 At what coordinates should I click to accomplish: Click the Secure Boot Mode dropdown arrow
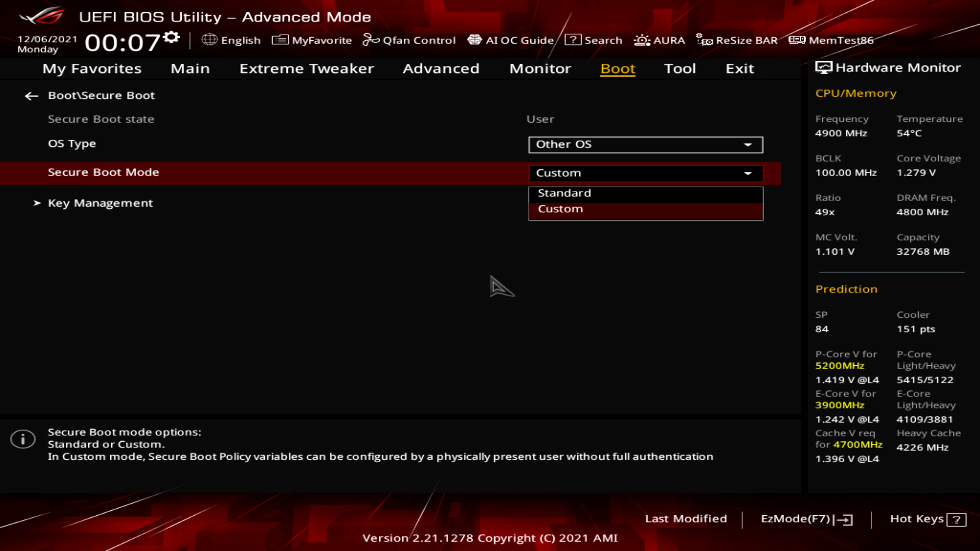tap(748, 173)
